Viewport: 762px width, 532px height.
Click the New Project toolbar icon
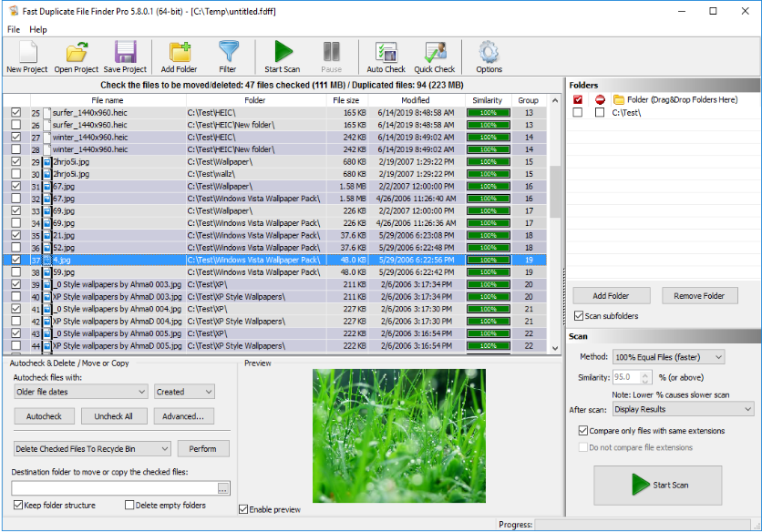click(27, 53)
